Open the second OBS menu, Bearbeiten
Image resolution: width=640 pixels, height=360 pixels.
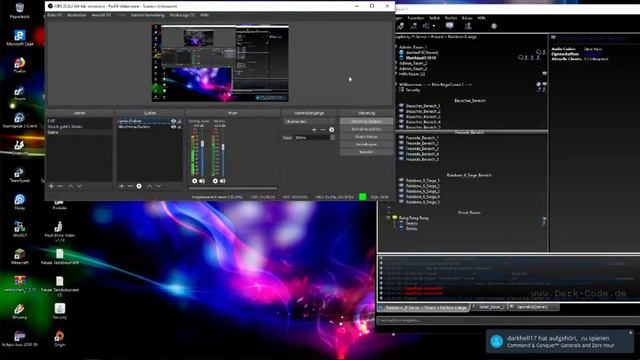[77, 15]
